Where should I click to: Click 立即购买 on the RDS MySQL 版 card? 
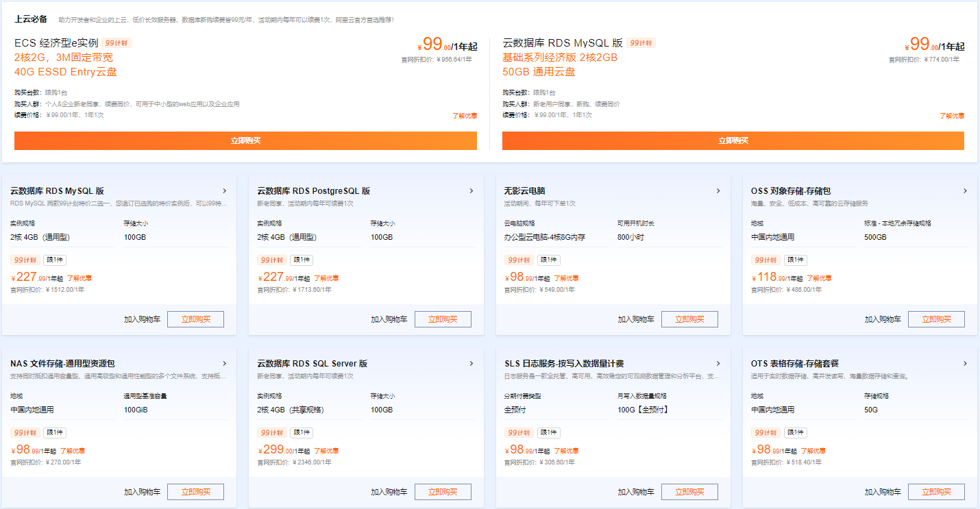pos(196,319)
